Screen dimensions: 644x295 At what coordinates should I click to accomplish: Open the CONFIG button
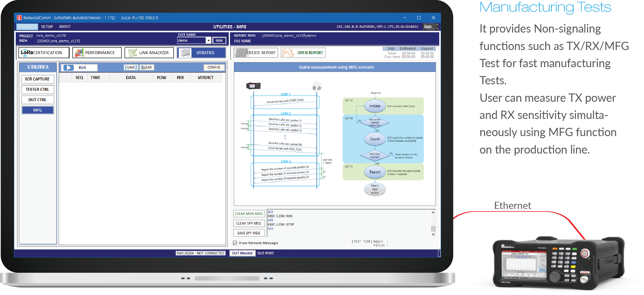214,67
